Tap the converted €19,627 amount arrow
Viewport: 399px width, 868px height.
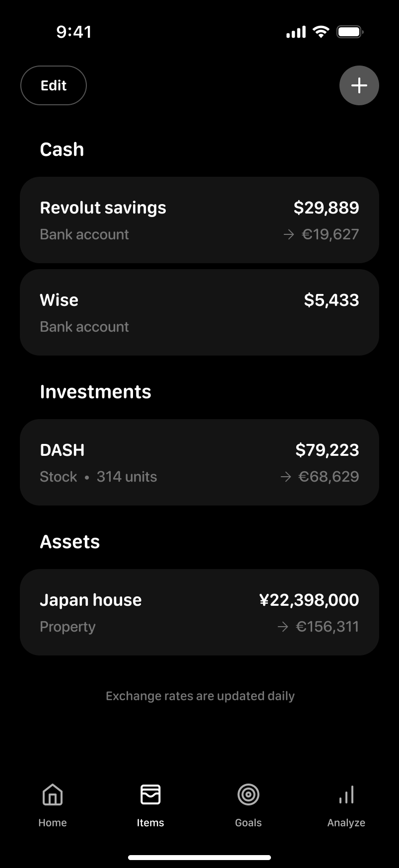289,234
